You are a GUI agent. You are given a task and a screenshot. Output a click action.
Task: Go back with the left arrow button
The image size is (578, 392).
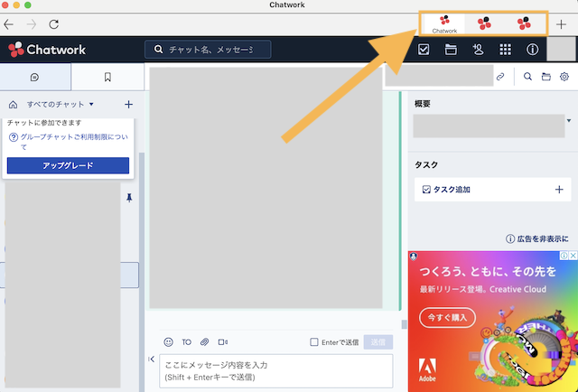pos(8,24)
